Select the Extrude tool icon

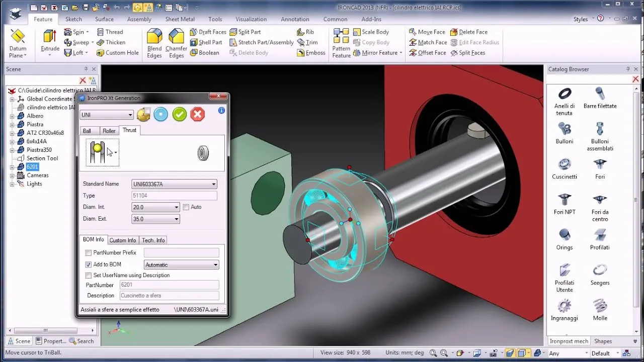pyautogui.click(x=50, y=37)
